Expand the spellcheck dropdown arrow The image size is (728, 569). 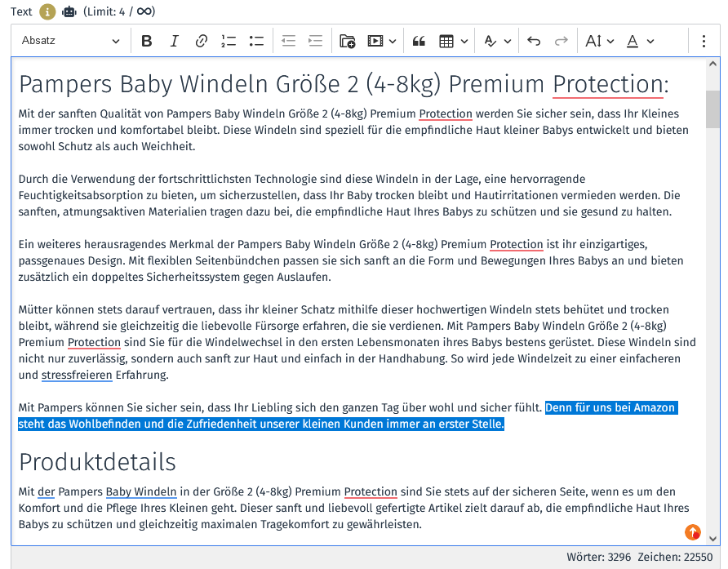pyautogui.click(x=508, y=42)
